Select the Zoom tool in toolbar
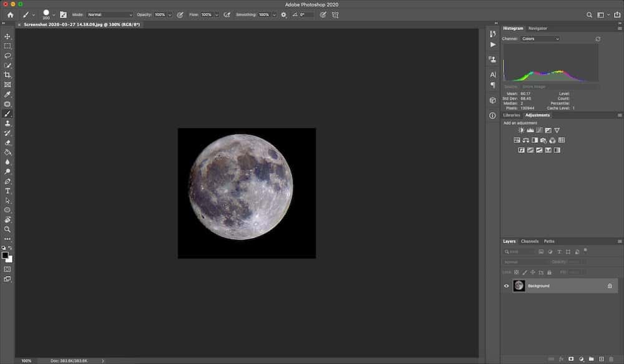Viewport: 624px width, 364px height. point(7,229)
